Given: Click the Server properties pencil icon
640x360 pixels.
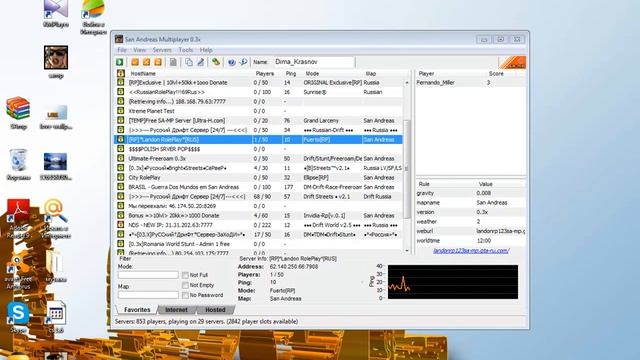Looking at the screenshot, I should (x=200, y=62).
